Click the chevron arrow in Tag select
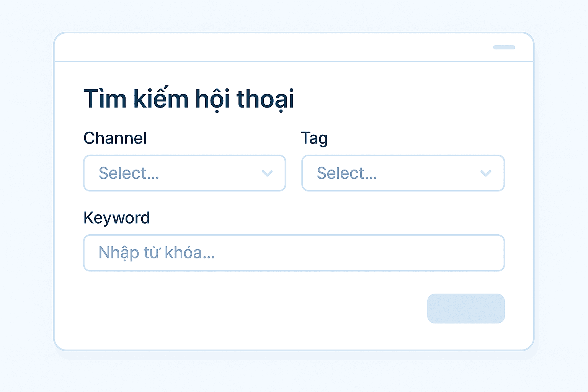588x392 pixels. tap(485, 173)
